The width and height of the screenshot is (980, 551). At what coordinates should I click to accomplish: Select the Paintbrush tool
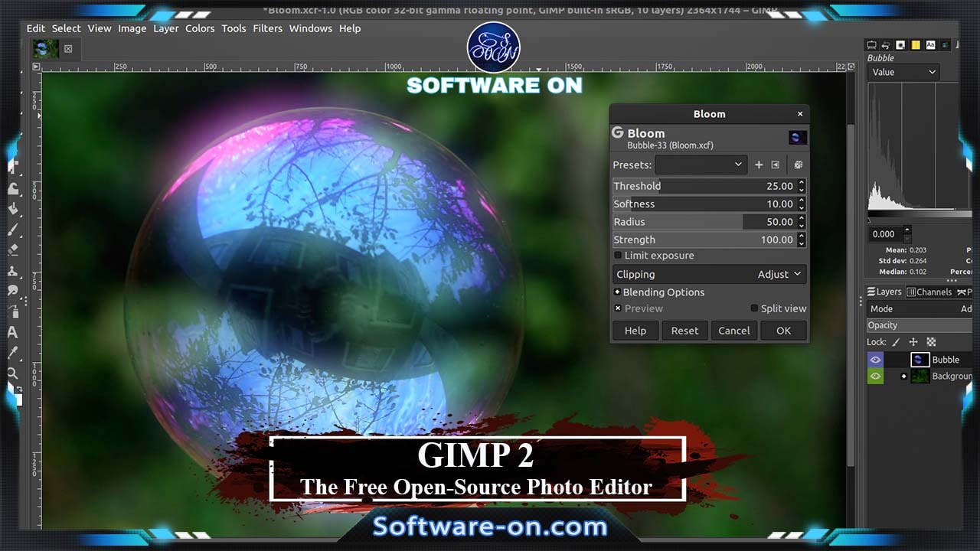[13, 229]
